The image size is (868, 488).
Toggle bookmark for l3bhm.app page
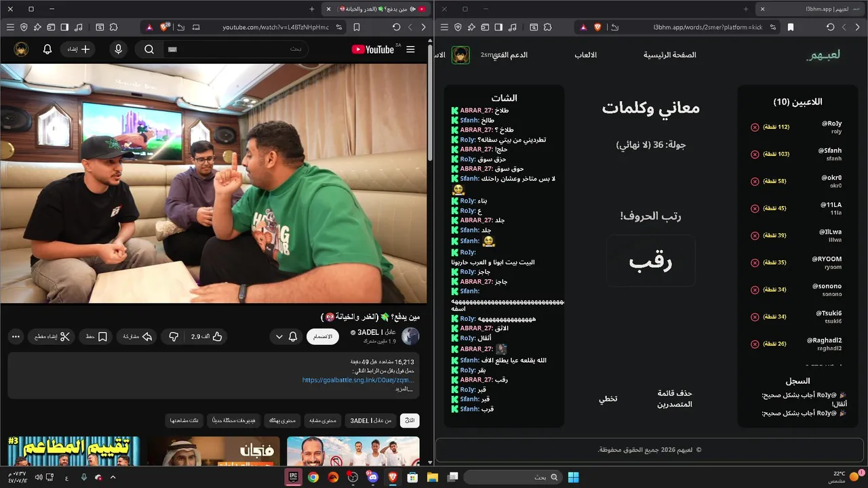click(791, 27)
